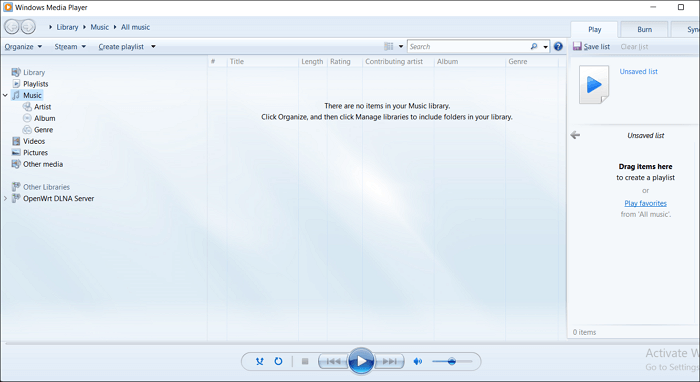Image resolution: width=700 pixels, height=382 pixels.
Task: Toggle repeat mode
Action: (x=278, y=361)
